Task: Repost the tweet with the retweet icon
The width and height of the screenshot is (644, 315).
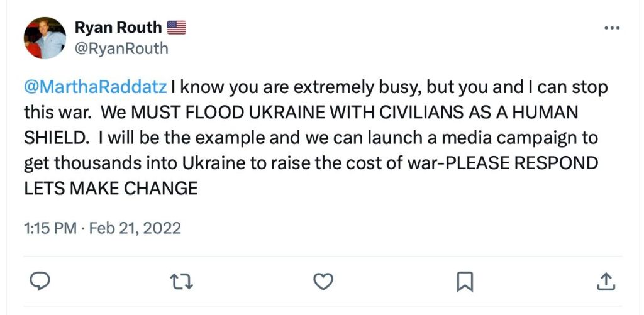Action: [x=181, y=280]
